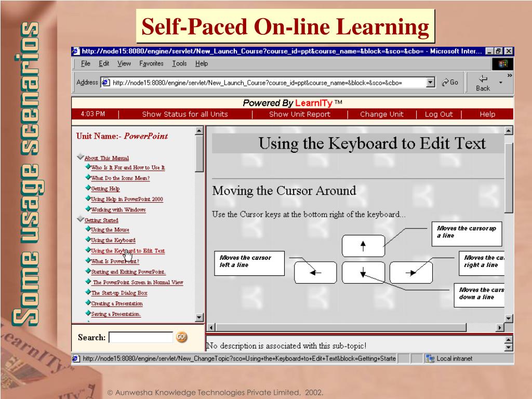Open Using Help in PowerPoint 2000 topic
The width and height of the screenshot is (532, 399).
[127, 199]
